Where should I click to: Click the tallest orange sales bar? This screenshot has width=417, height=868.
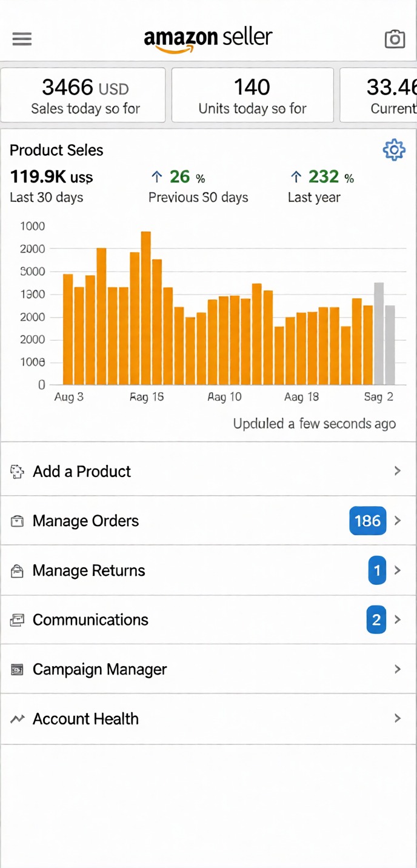click(146, 308)
